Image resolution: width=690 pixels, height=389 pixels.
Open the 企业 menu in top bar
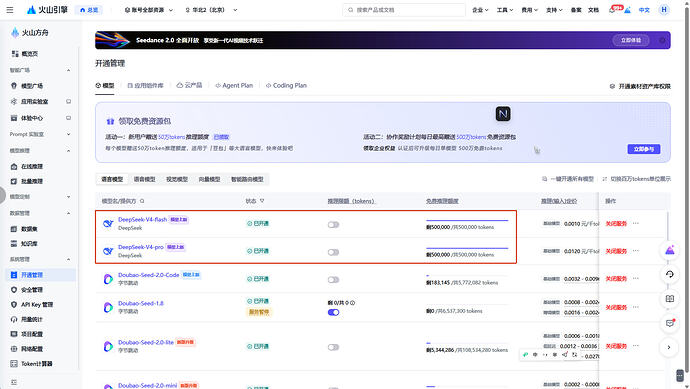(480, 10)
